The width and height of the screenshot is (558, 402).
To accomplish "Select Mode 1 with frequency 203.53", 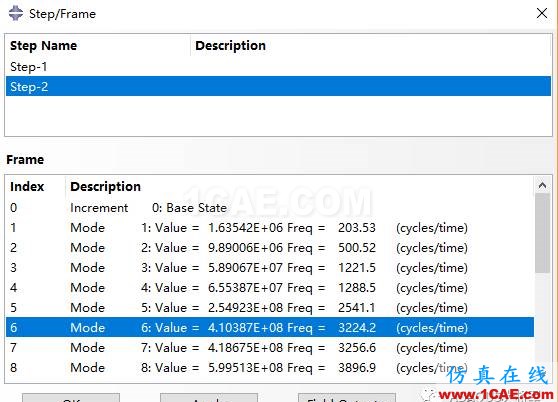I will (270, 228).
